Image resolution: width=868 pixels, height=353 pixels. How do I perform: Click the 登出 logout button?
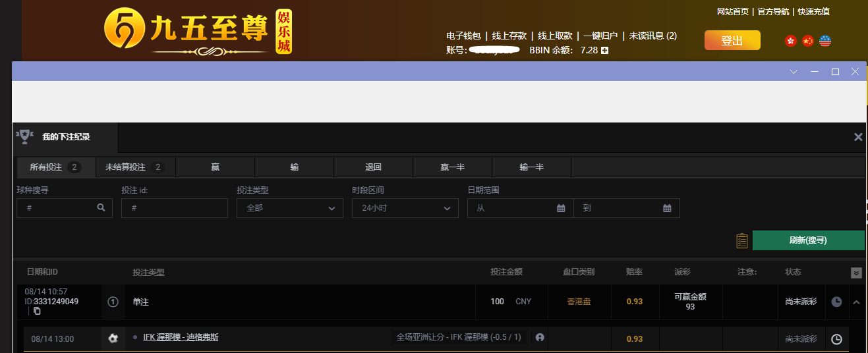click(x=732, y=40)
